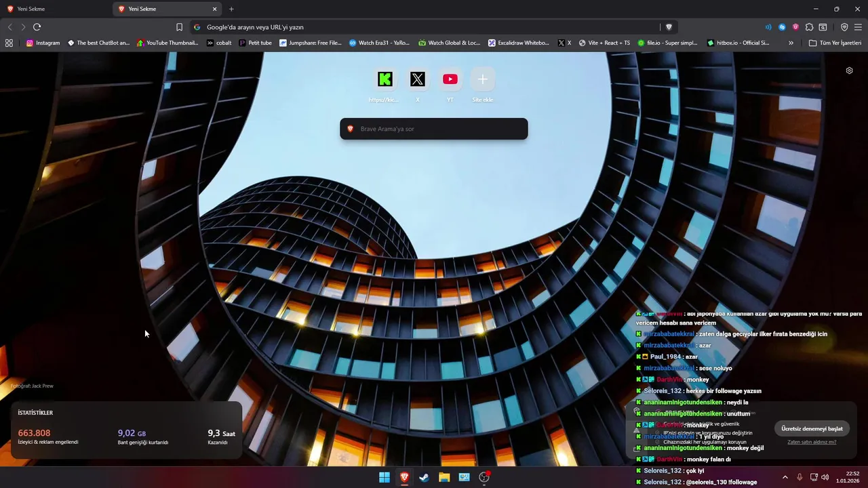Image resolution: width=868 pixels, height=488 pixels.
Task: Open Brave Shields lion icon in address bar
Action: click(669, 27)
